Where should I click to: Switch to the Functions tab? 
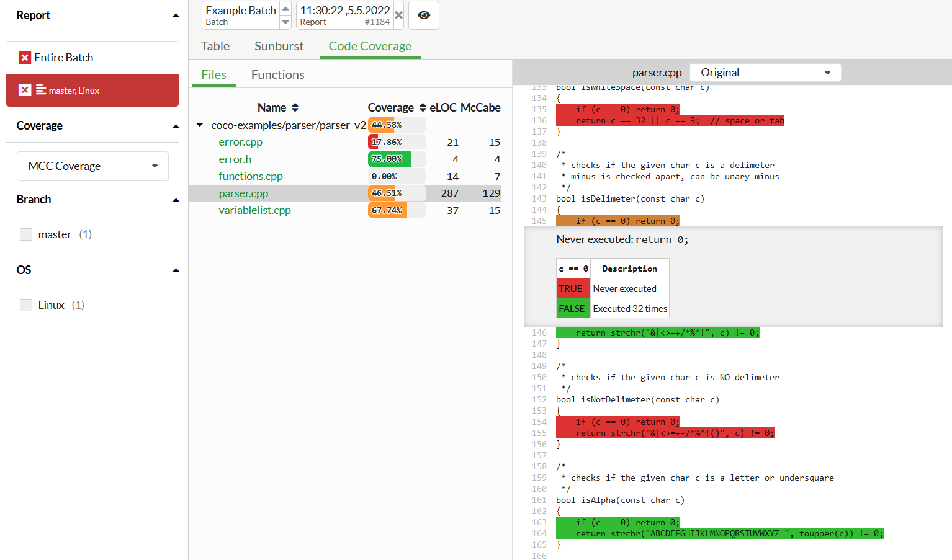tap(277, 74)
